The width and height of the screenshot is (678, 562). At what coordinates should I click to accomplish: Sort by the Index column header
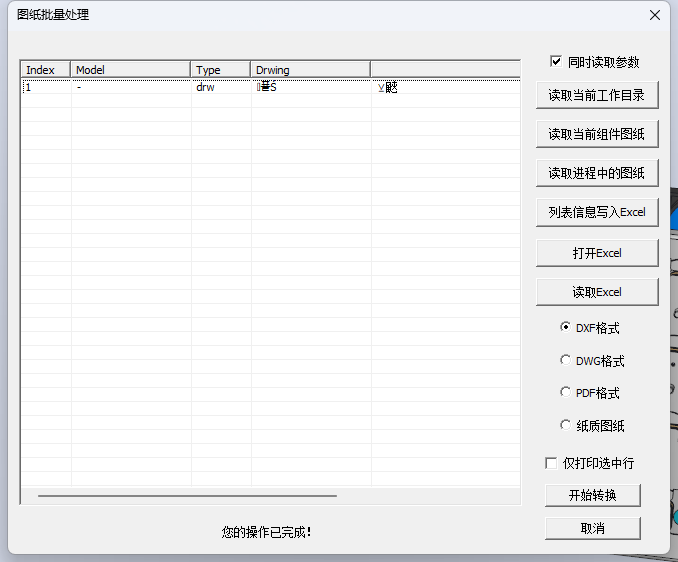pyautogui.click(x=45, y=70)
